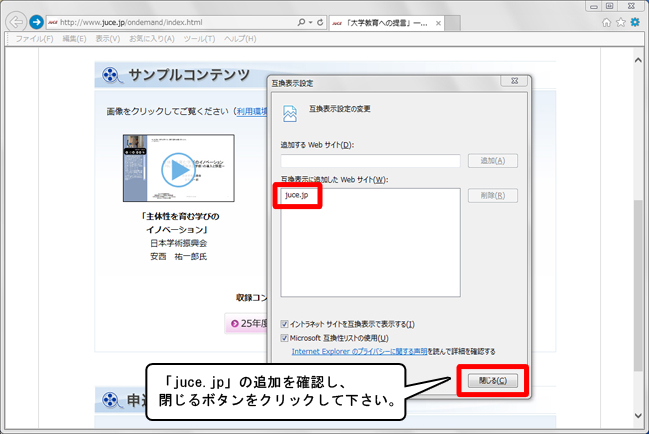The height and width of the screenshot is (434, 649).
Task: Click the 追加(A) button
Action: (493, 161)
